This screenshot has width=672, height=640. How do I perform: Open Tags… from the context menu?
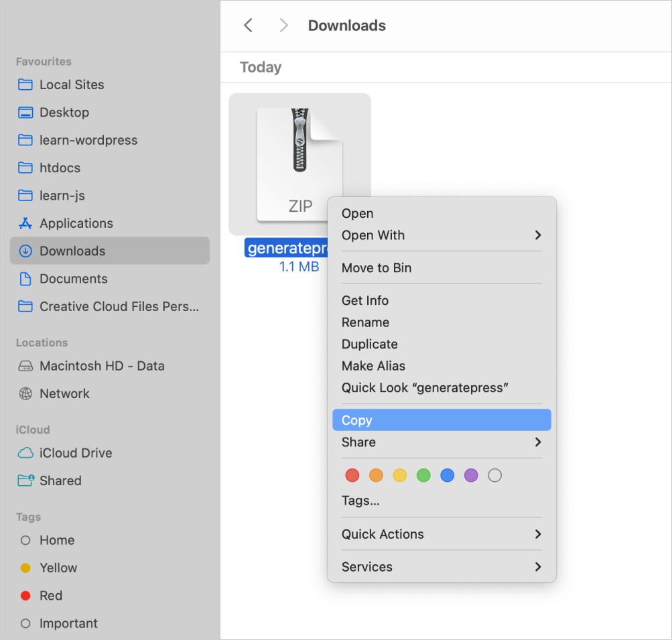pyautogui.click(x=442, y=501)
